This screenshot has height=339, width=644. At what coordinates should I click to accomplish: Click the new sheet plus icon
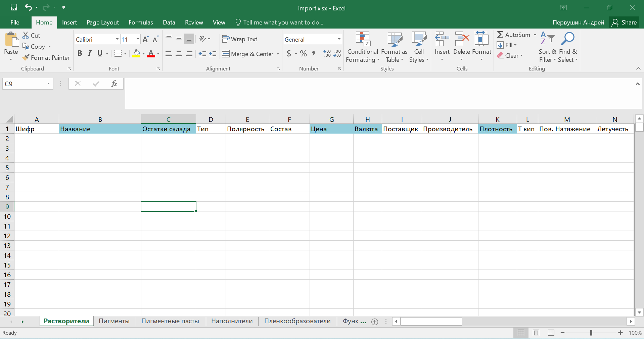[x=375, y=322]
